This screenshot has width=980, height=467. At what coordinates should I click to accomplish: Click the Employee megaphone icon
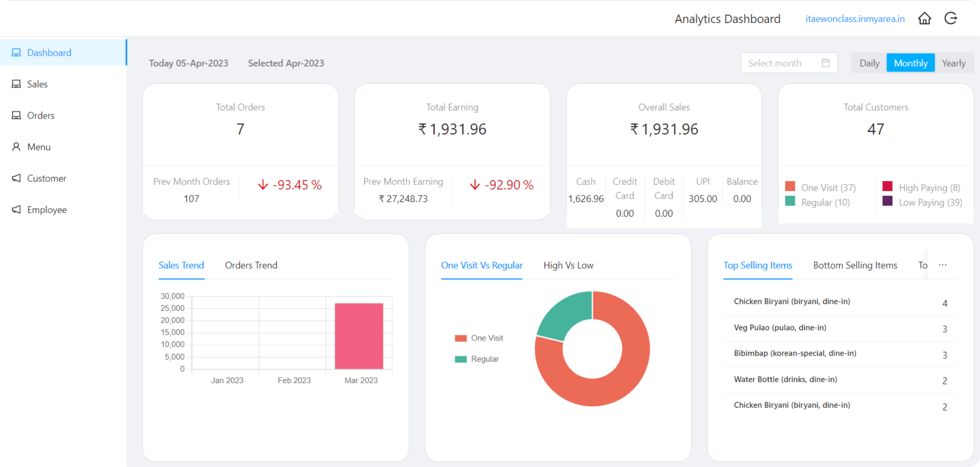pos(16,209)
